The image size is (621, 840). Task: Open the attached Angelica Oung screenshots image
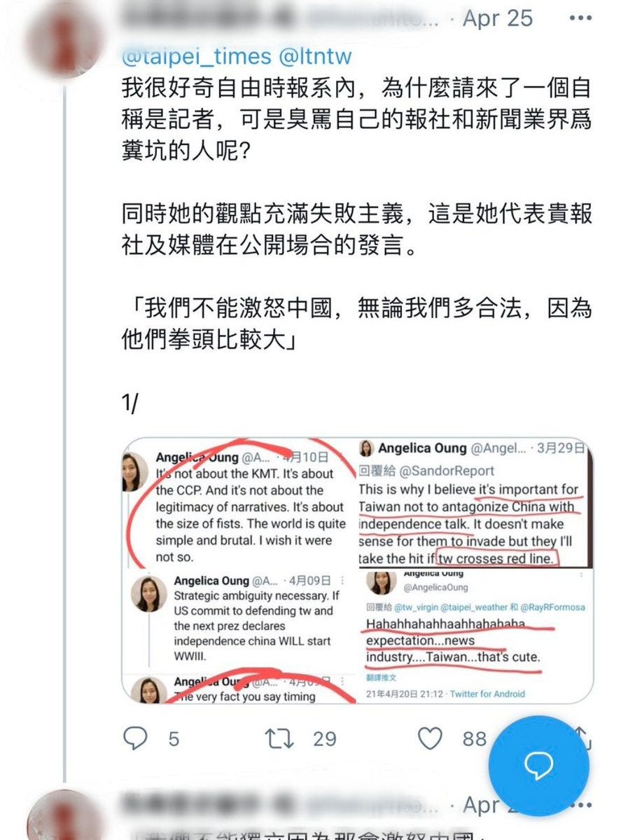tap(357, 570)
